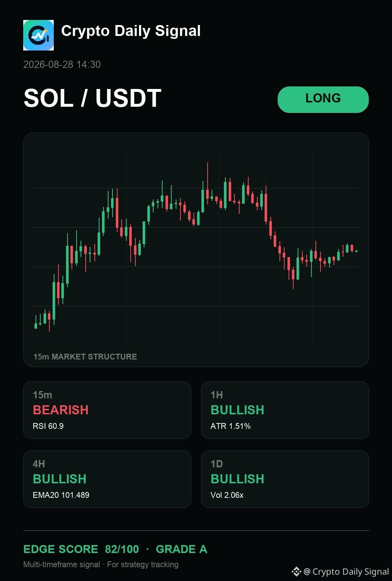Screen dimensions: 392x581
Task: Click the EDGE SCORE 82/100 text
Action: coord(81,549)
